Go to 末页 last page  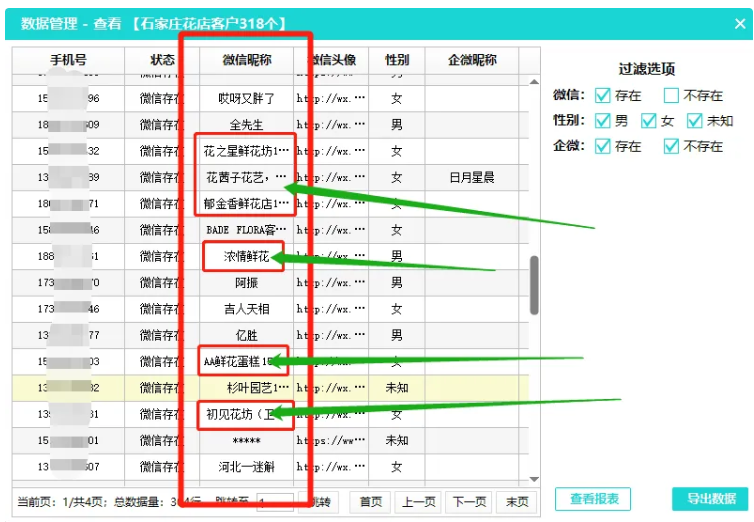click(517, 502)
